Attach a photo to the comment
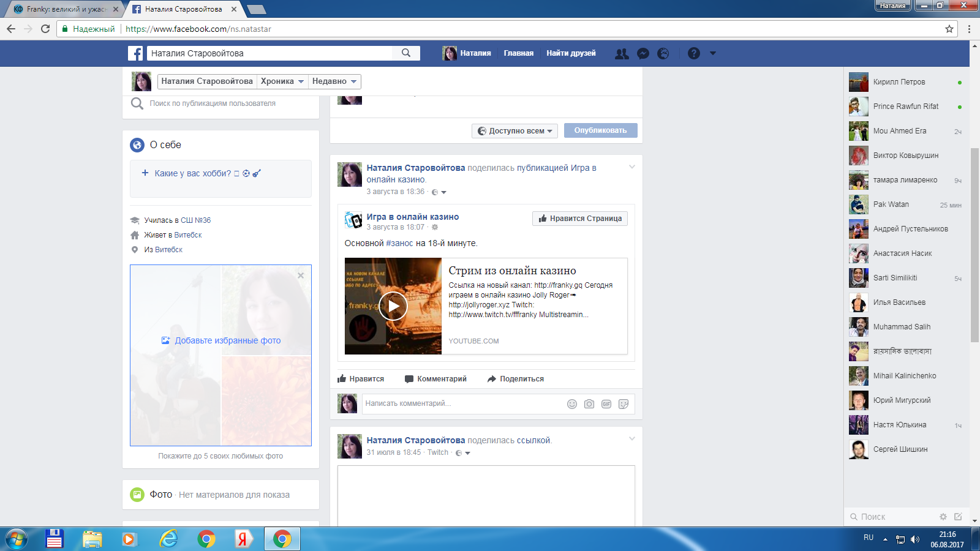 [x=589, y=404]
